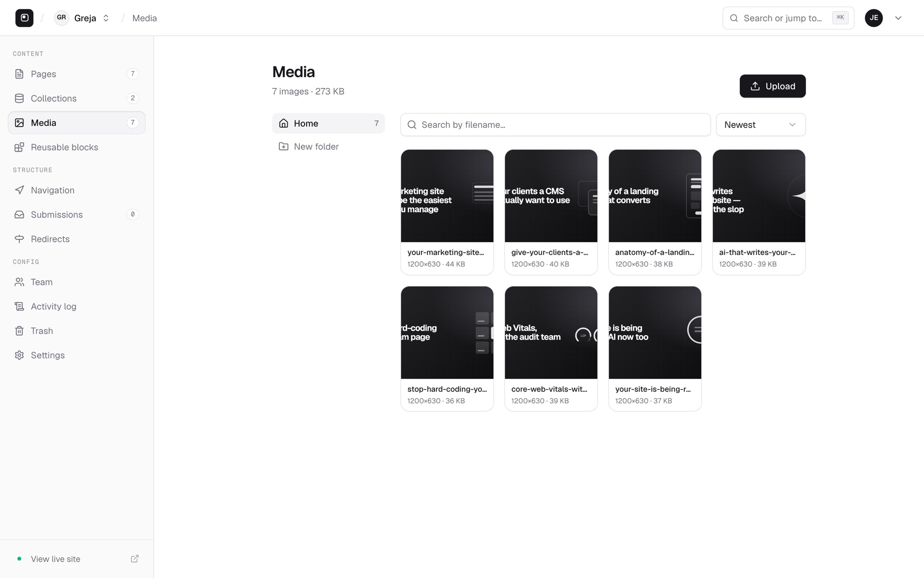Focus the Search or jump to box

pos(788,18)
